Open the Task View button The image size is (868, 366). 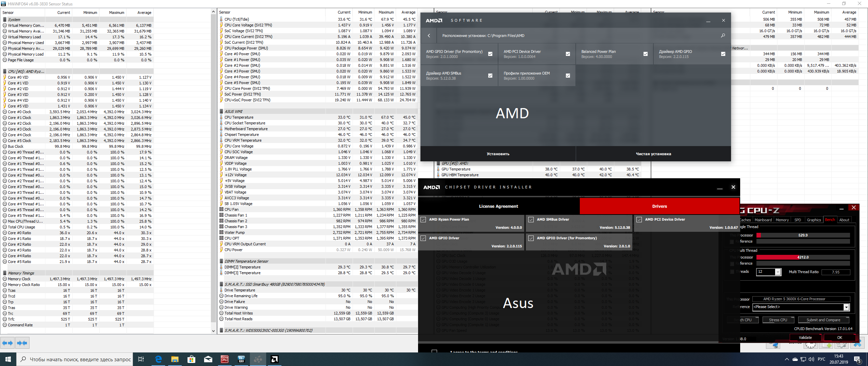click(x=141, y=359)
